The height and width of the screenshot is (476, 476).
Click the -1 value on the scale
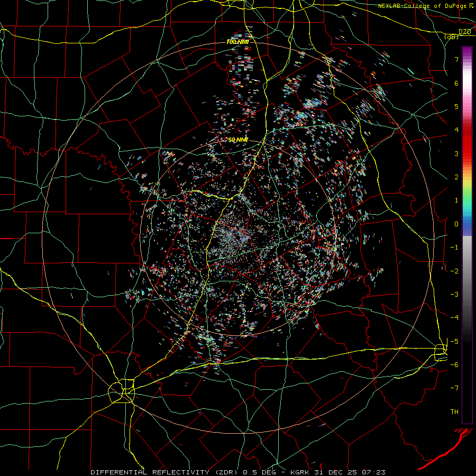(x=454, y=248)
